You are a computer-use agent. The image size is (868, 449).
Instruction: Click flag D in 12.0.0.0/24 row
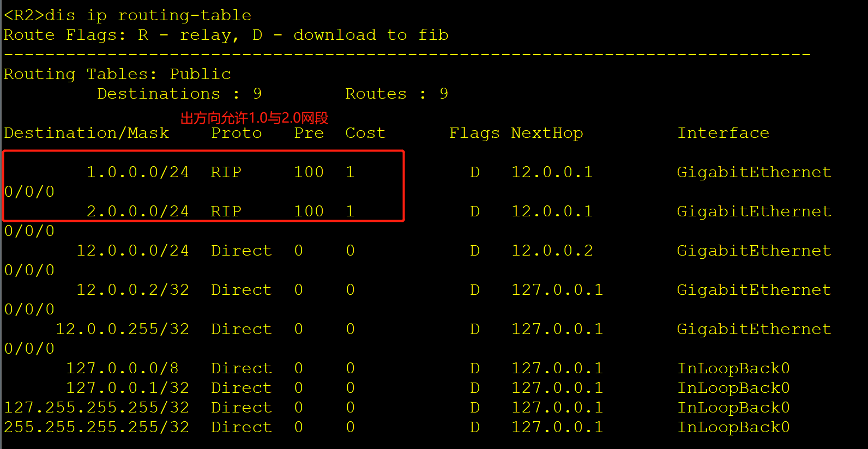tap(475, 251)
